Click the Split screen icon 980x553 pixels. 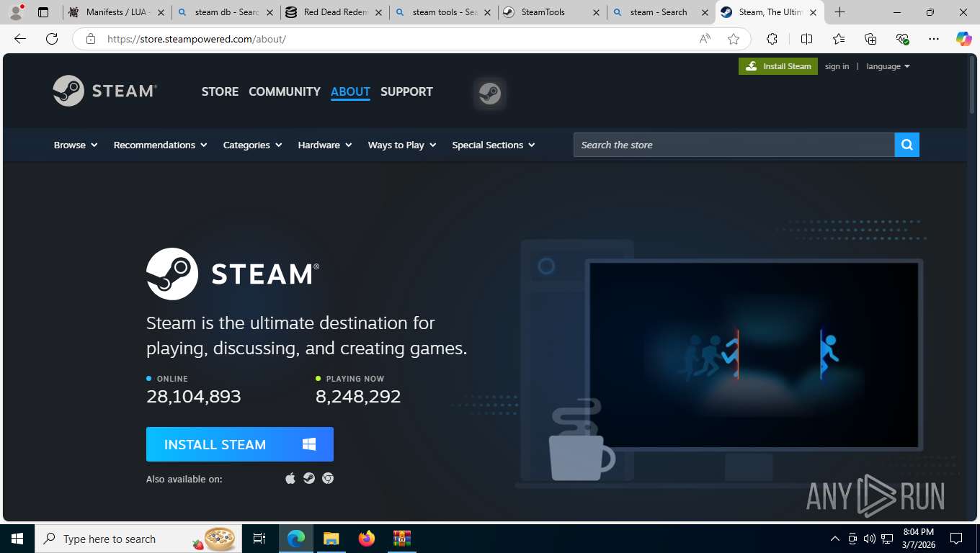806,39
